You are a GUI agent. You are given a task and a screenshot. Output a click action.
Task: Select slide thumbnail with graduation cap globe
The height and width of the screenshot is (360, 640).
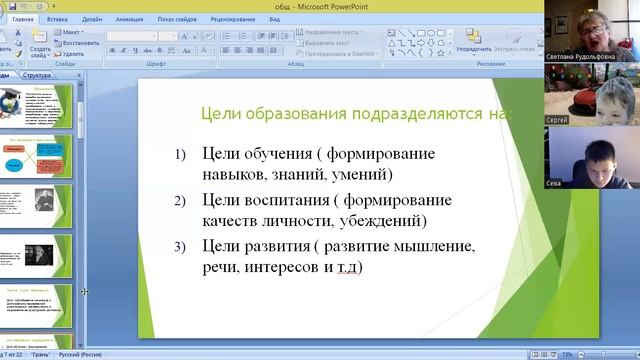click(x=36, y=106)
